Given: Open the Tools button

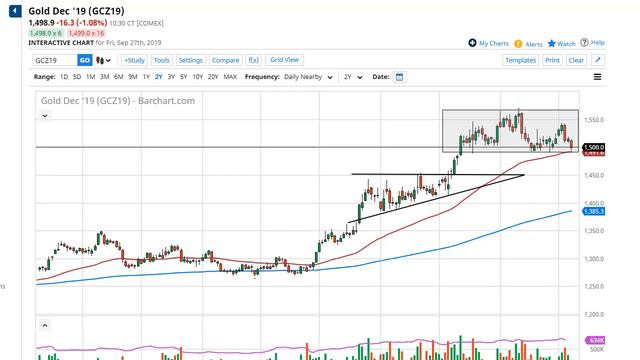Looking at the screenshot, I should tap(162, 60).
